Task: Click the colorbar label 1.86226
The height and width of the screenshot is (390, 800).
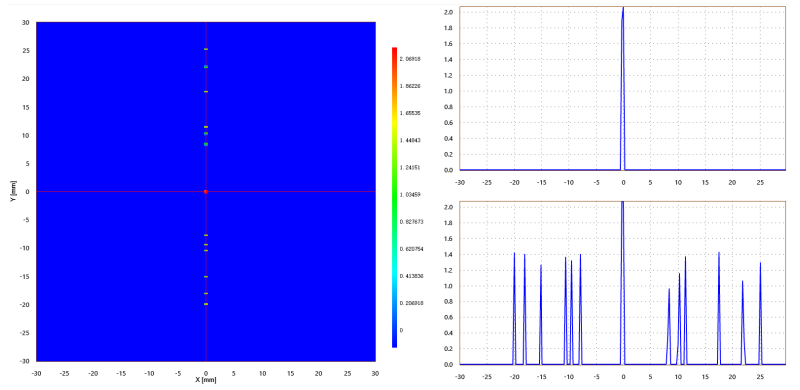Action: pos(410,86)
